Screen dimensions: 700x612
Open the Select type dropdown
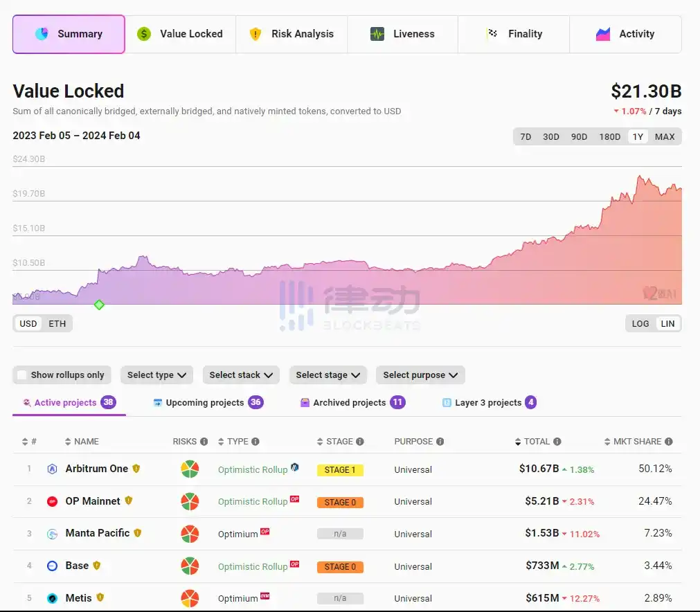(x=156, y=375)
